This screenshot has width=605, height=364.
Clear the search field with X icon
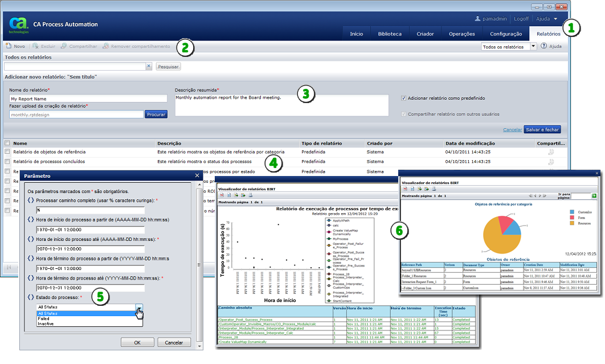point(149,67)
